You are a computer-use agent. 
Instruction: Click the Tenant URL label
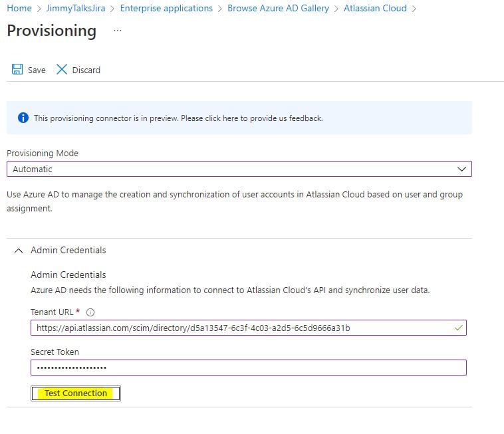point(52,312)
